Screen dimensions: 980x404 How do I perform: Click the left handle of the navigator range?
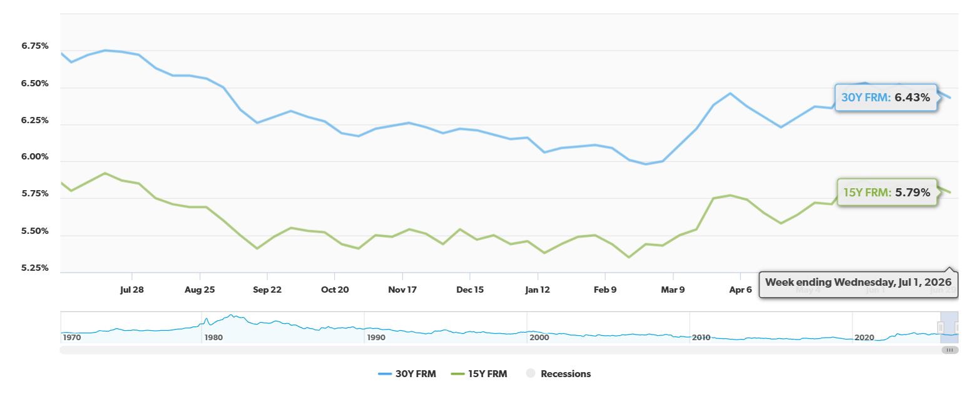[940, 328]
